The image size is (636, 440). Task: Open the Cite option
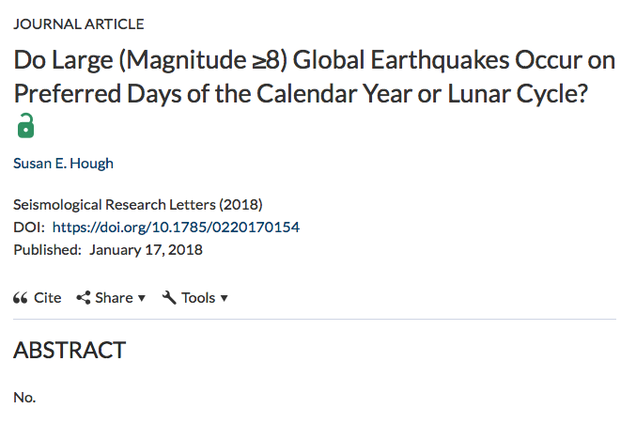[x=47, y=298]
